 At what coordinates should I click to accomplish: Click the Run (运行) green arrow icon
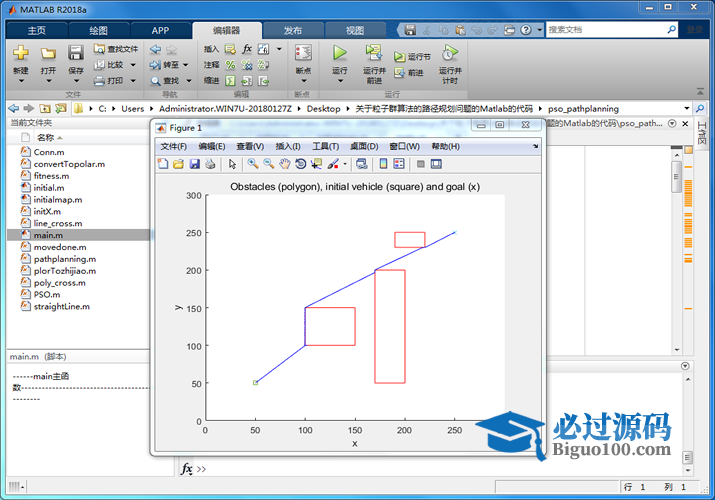tap(339, 53)
